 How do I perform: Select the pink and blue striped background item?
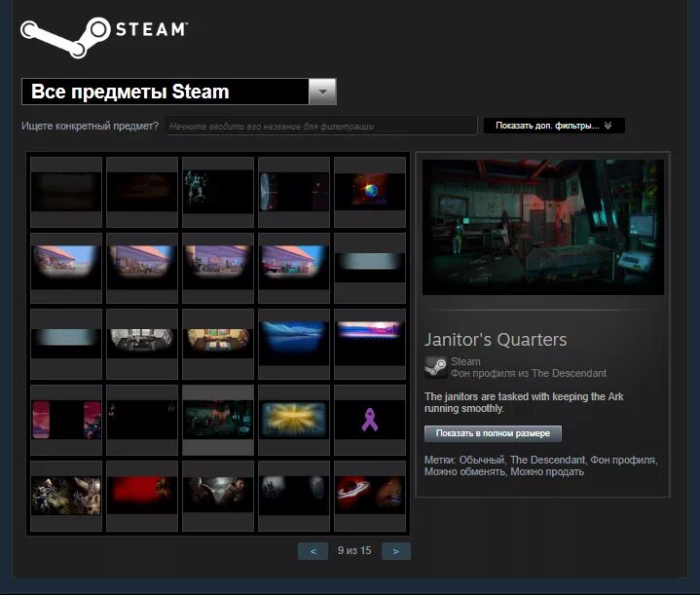click(x=370, y=344)
